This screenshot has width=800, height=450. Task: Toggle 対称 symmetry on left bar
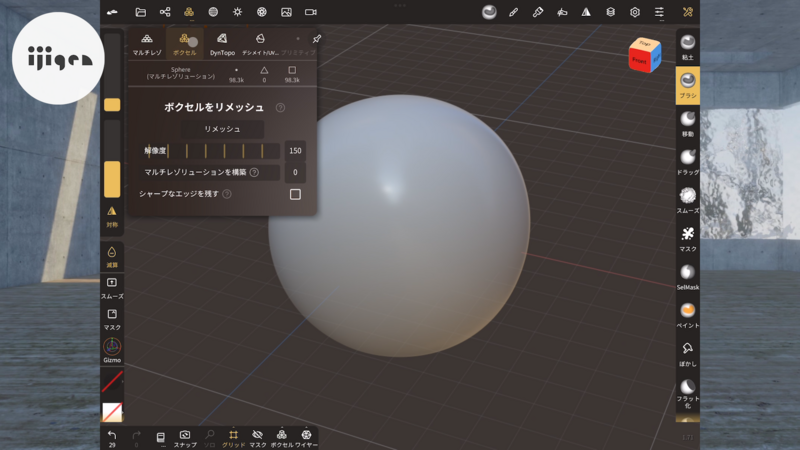click(x=112, y=216)
